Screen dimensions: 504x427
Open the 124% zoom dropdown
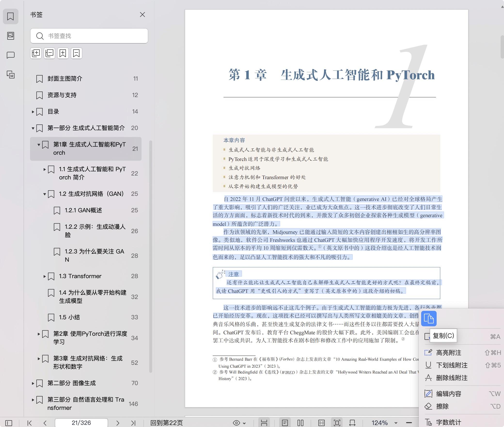(x=396, y=423)
